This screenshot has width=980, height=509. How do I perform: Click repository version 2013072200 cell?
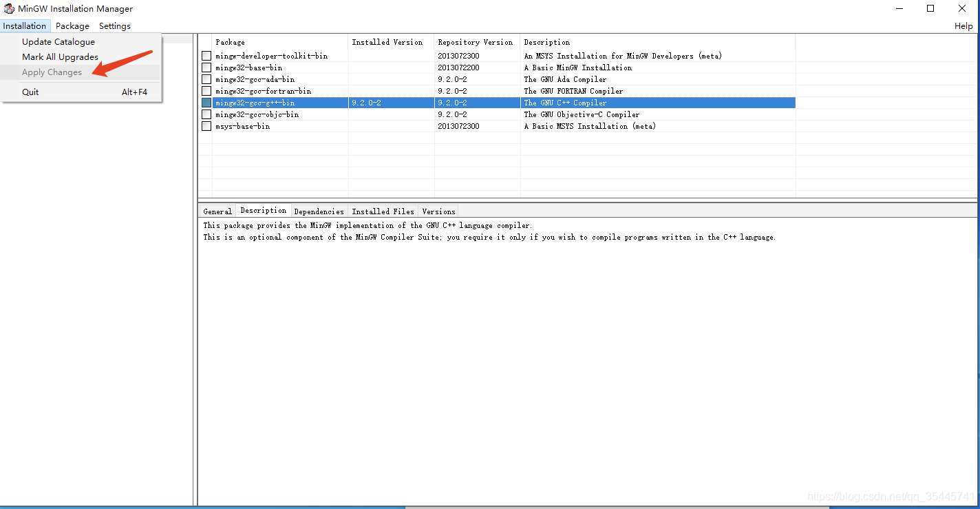(x=458, y=67)
